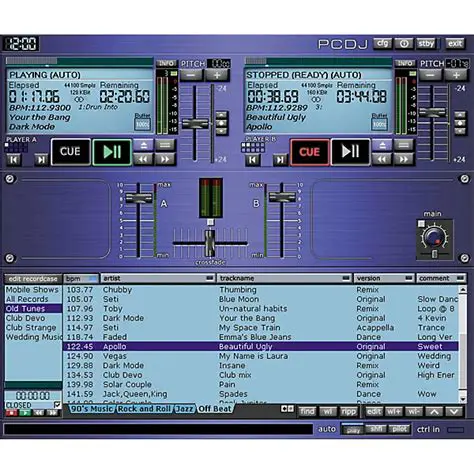
Task: Click Player B pitch bend up arrow
Action: click(x=460, y=115)
